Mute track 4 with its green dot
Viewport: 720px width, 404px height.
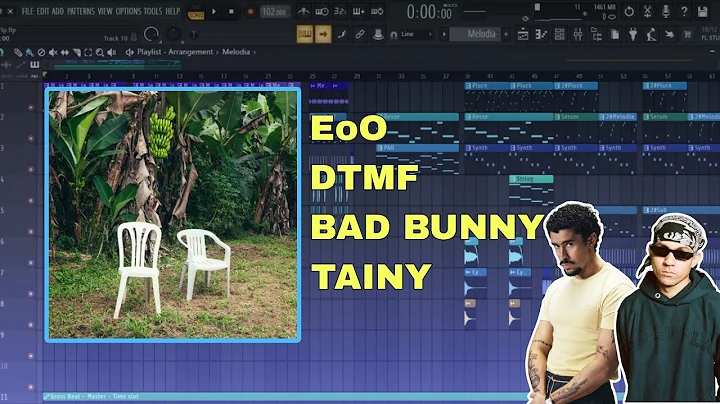(x=31, y=201)
